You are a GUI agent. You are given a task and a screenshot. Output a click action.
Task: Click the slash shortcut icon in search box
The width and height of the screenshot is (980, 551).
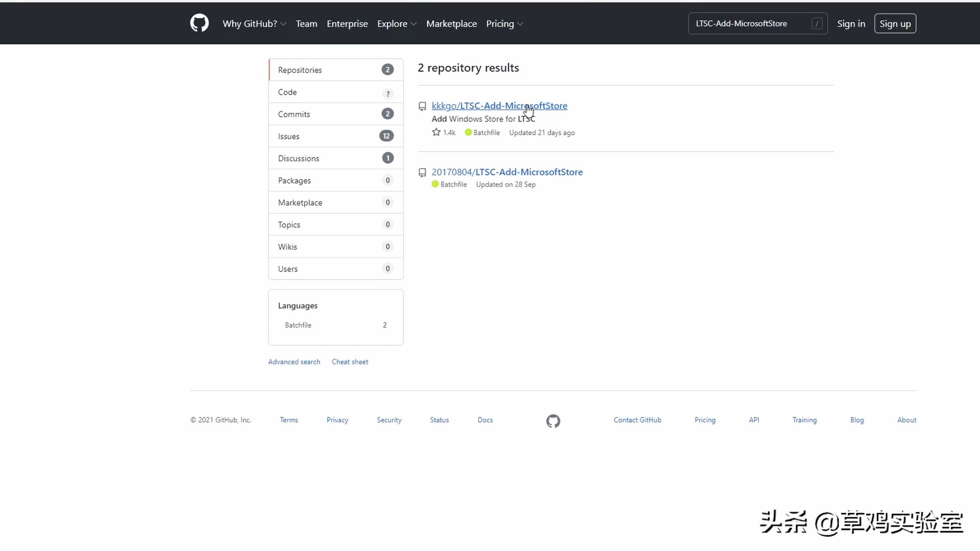[x=817, y=23]
